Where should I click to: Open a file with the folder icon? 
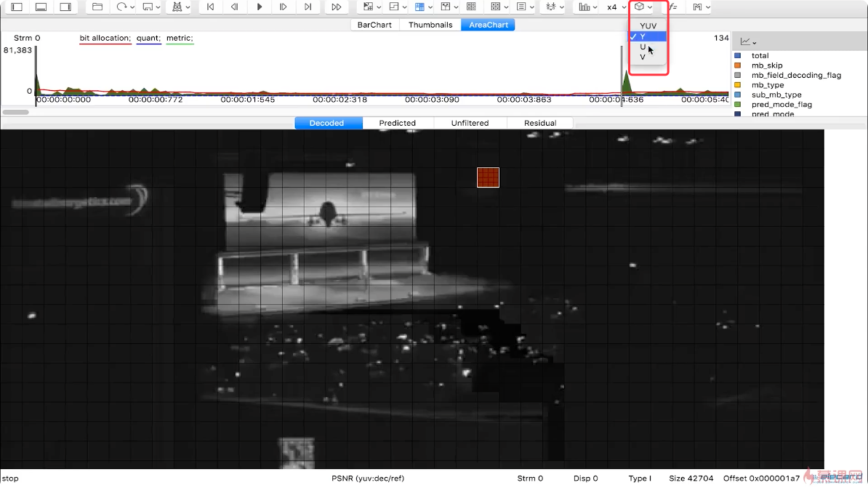97,7
